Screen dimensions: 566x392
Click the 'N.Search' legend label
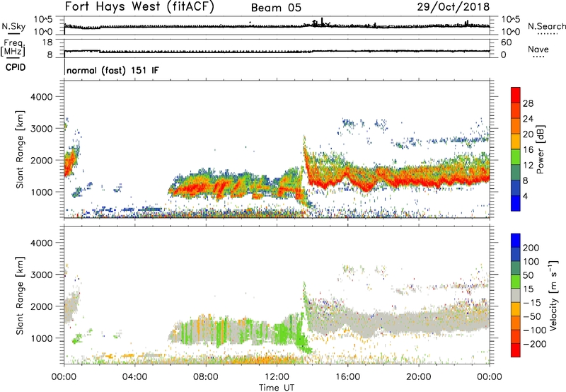point(546,26)
